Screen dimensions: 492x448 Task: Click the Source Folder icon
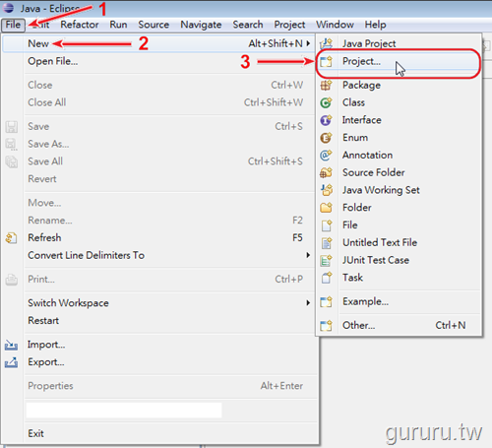[326, 172]
